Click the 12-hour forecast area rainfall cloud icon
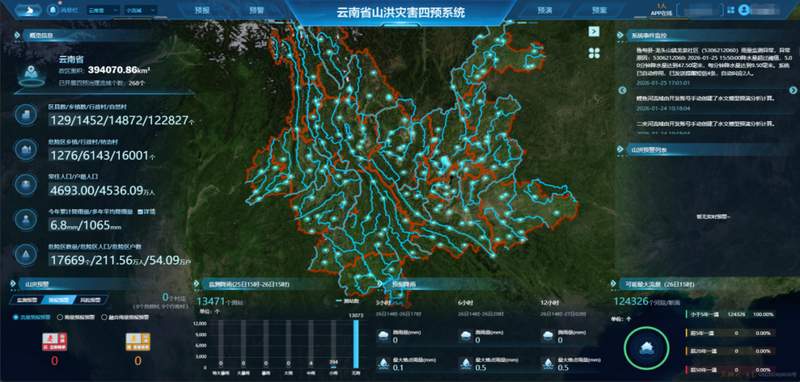The image size is (800, 382). tap(549, 336)
